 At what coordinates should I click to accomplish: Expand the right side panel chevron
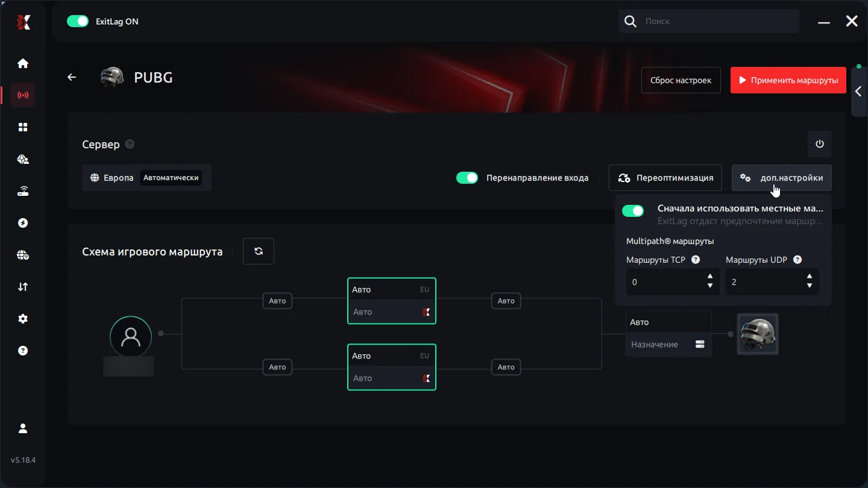[858, 92]
